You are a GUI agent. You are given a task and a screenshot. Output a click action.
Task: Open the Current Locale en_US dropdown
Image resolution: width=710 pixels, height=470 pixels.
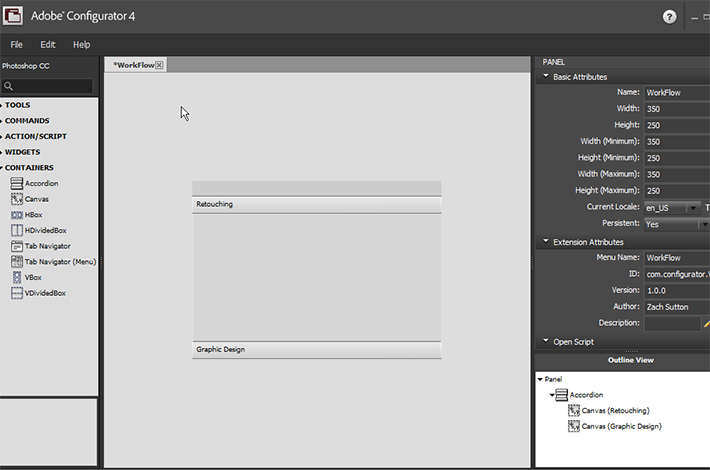tap(672, 208)
